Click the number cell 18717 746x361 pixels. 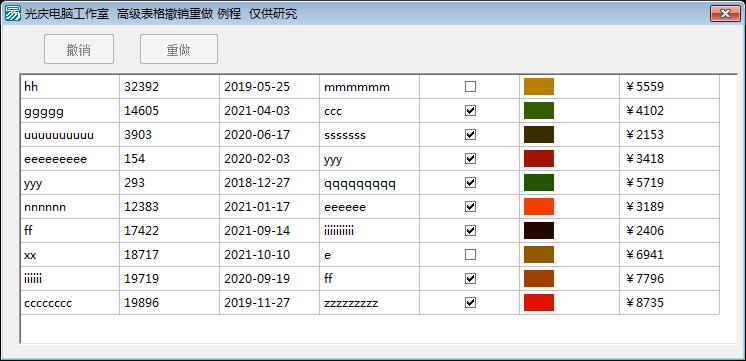point(169,254)
